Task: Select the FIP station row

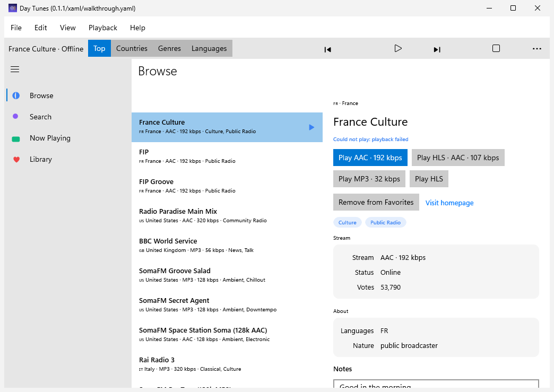Action: point(227,157)
